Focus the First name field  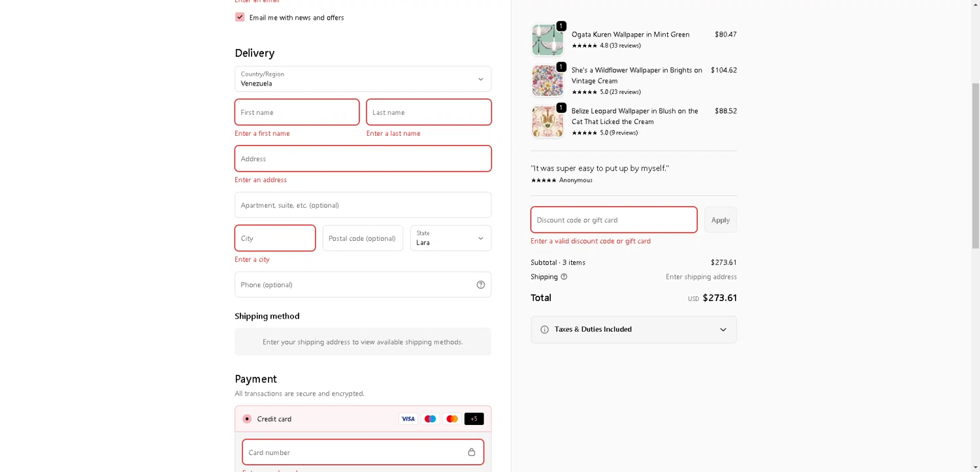297,112
